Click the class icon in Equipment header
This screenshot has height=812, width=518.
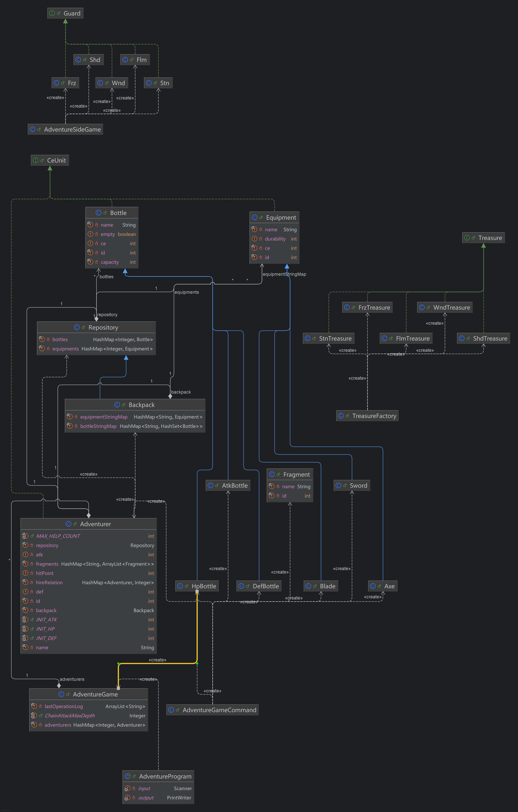pos(255,218)
